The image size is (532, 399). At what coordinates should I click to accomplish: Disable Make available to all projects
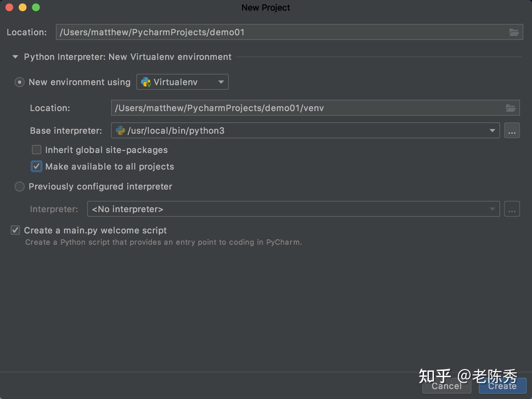(36, 166)
